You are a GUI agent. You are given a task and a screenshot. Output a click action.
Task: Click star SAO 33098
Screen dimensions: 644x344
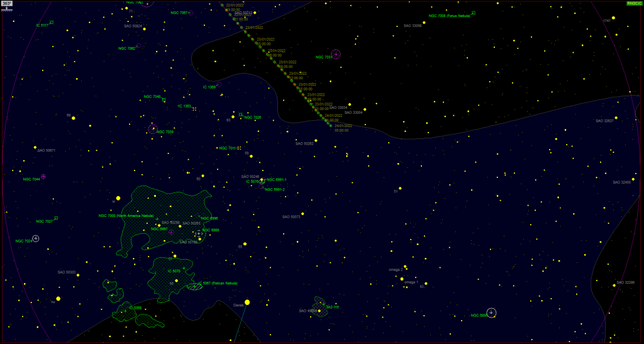click(424, 23)
